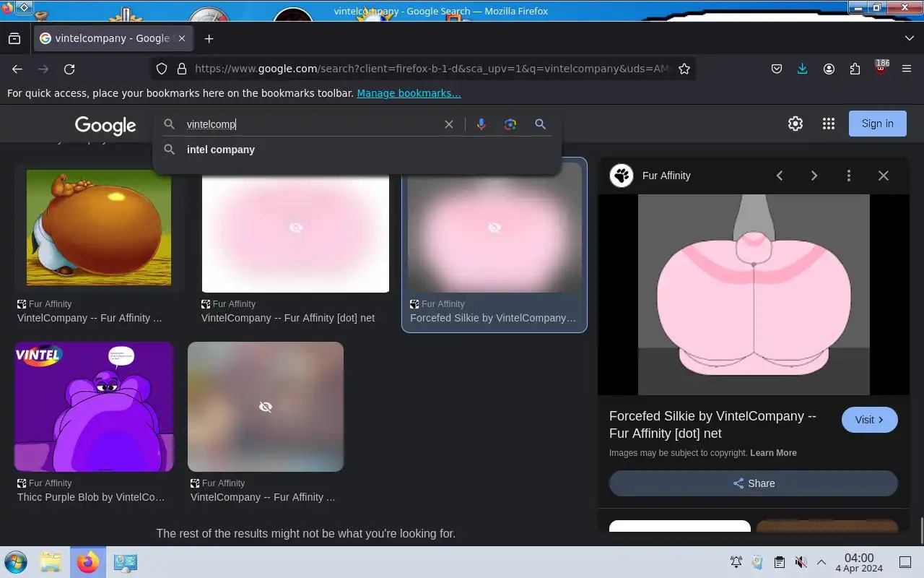The image size is (924, 578).
Task: Click the large pink preview image
Action: point(754,294)
